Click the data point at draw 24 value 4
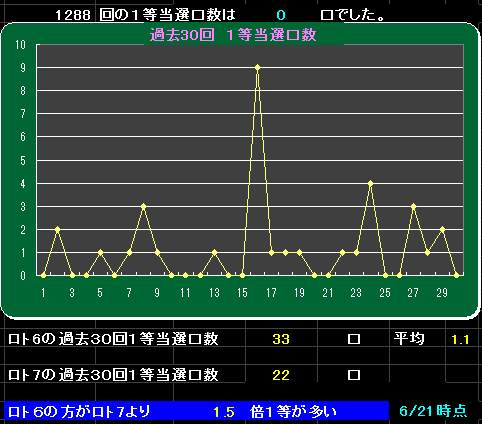 370,183
